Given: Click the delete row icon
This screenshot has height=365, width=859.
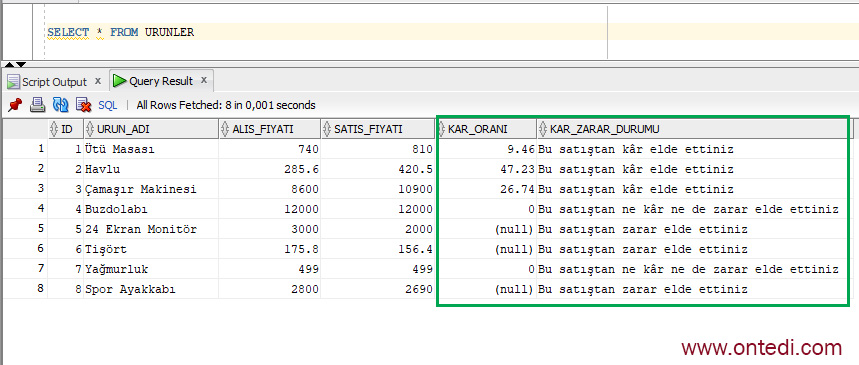Looking at the screenshot, I should 83,104.
